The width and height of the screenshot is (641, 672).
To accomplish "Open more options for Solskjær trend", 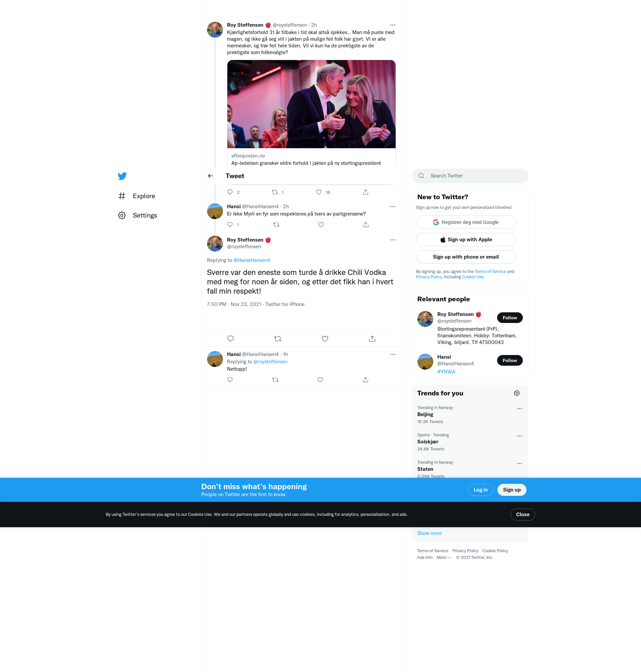I will (519, 436).
